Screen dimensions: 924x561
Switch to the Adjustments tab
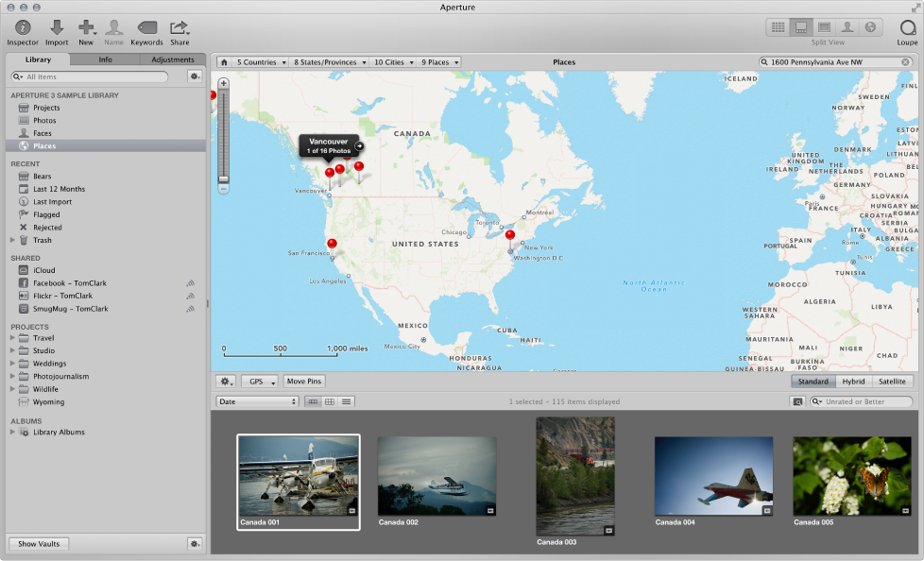click(173, 59)
